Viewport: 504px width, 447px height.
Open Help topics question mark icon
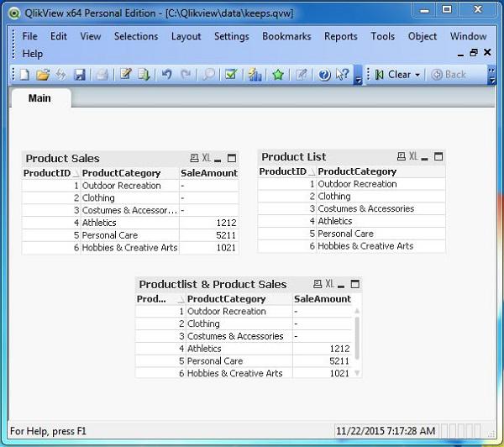pos(324,75)
